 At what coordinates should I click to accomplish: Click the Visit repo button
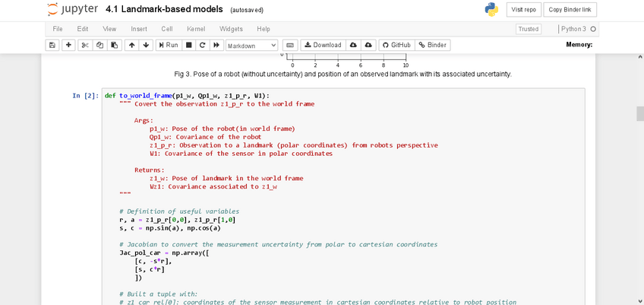[x=523, y=9]
